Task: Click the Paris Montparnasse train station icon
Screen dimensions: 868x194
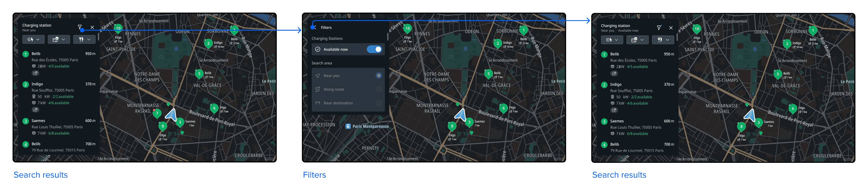Action: click(x=348, y=126)
